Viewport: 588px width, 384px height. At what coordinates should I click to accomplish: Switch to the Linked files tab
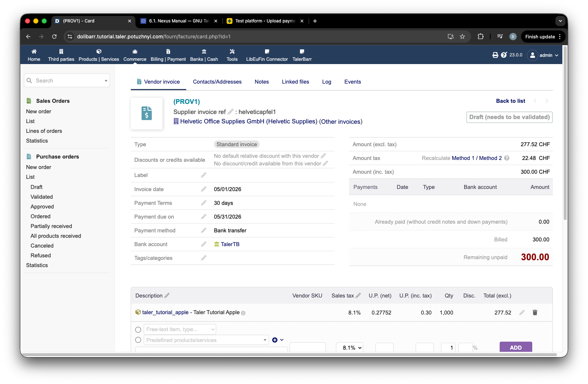pyautogui.click(x=295, y=82)
